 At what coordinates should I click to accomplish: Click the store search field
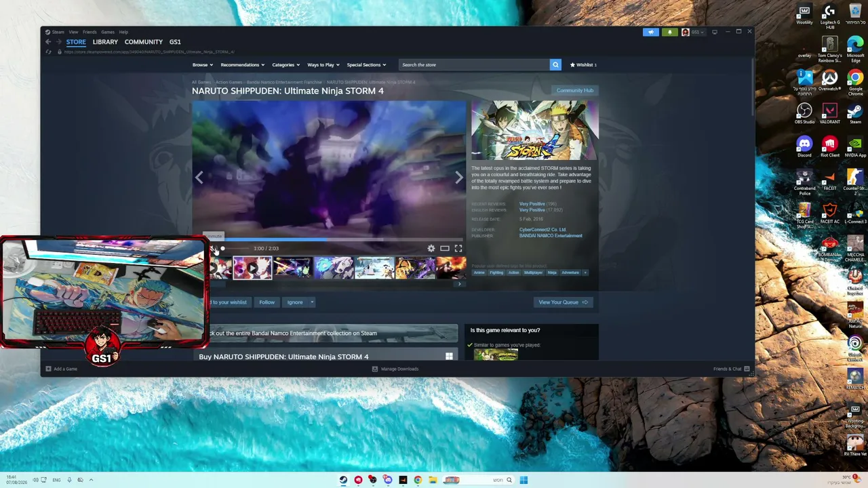coord(474,64)
